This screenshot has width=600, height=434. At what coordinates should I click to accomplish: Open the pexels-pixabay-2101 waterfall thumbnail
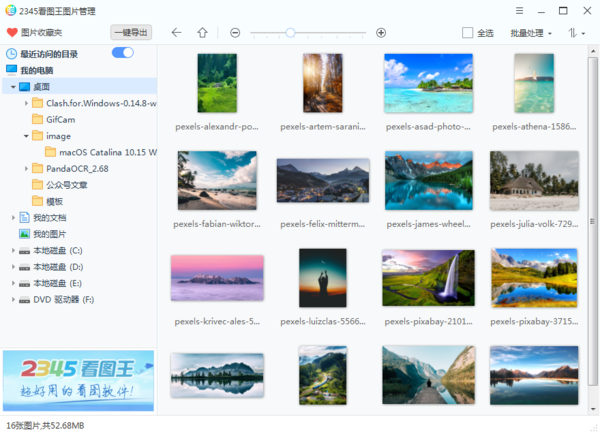click(428, 277)
